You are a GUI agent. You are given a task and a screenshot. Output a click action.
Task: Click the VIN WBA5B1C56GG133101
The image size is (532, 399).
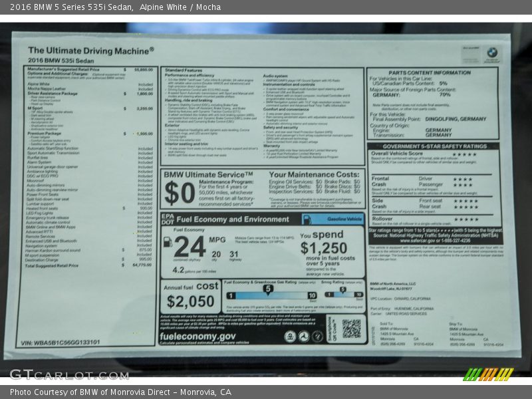(x=61, y=342)
